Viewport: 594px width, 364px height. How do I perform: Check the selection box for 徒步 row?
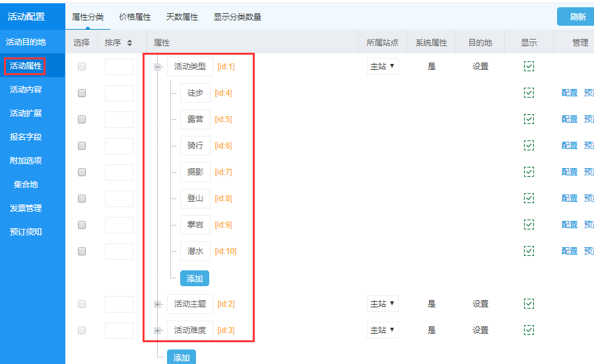click(x=82, y=93)
